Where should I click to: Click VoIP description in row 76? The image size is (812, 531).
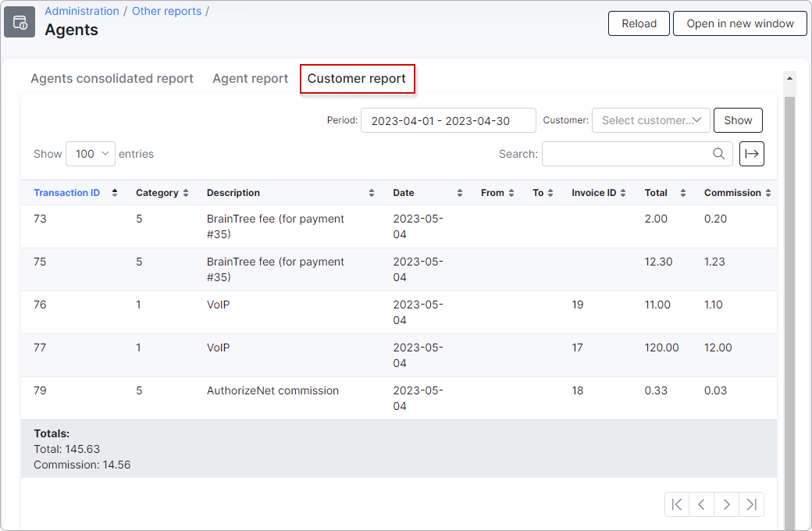click(x=218, y=305)
